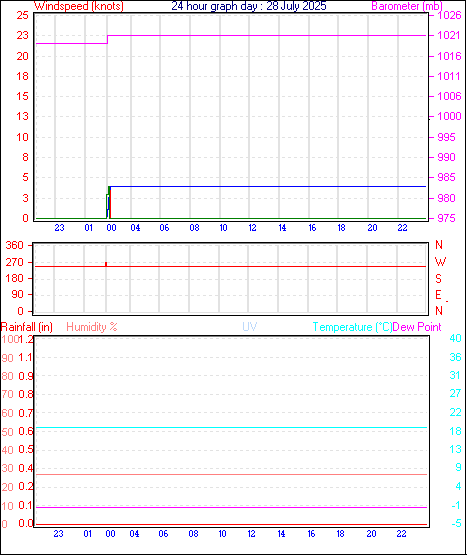The height and width of the screenshot is (559, 467).
Task: Click the UV legend label
Action: (x=249, y=327)
